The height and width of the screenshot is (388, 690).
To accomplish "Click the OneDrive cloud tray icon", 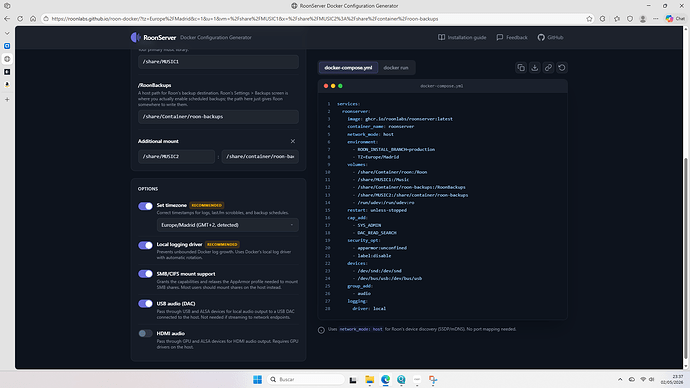I will [x=631, y=379].
